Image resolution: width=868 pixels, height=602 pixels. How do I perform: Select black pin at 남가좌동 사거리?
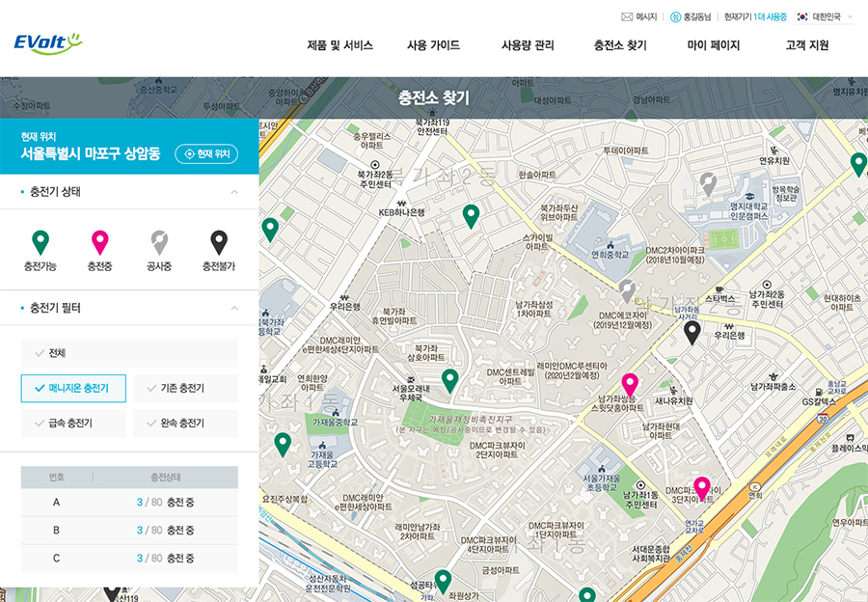click(692, 332)
